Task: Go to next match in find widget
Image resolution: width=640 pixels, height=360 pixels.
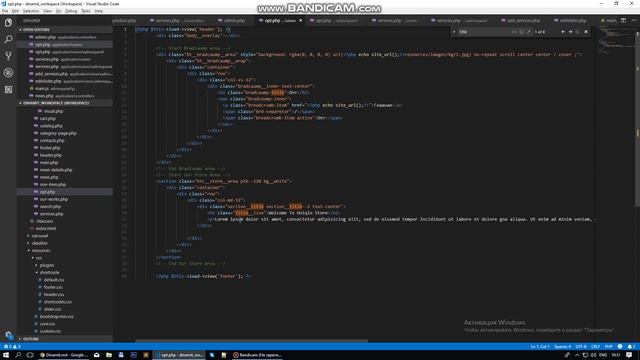Action: pos(571,32)
